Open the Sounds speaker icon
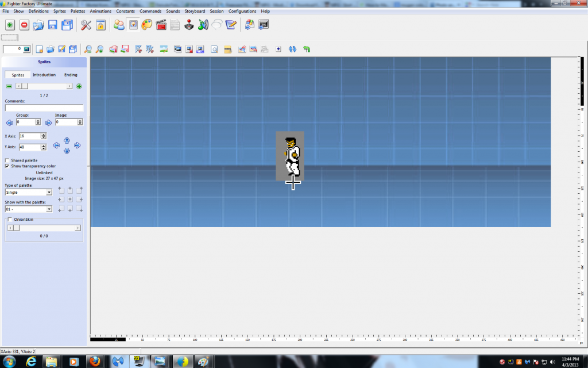Screen dimensions: 588x368 coord(203,25)
